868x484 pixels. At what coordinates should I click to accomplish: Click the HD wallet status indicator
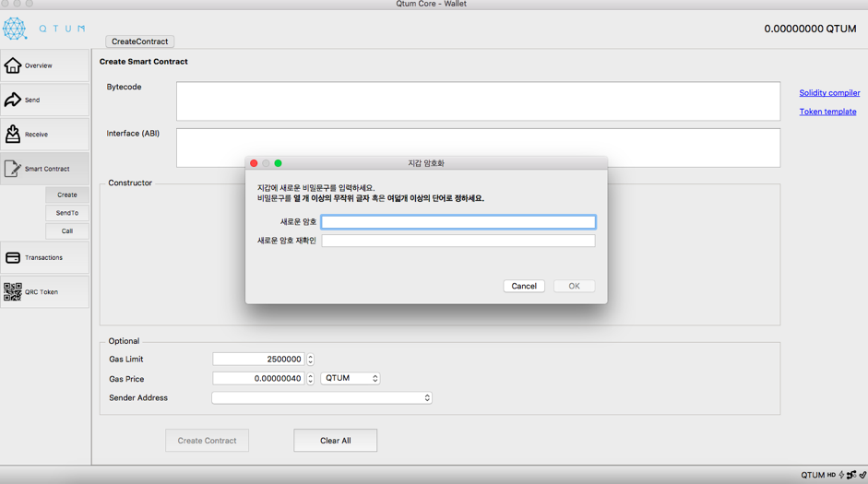coord(831,475)
